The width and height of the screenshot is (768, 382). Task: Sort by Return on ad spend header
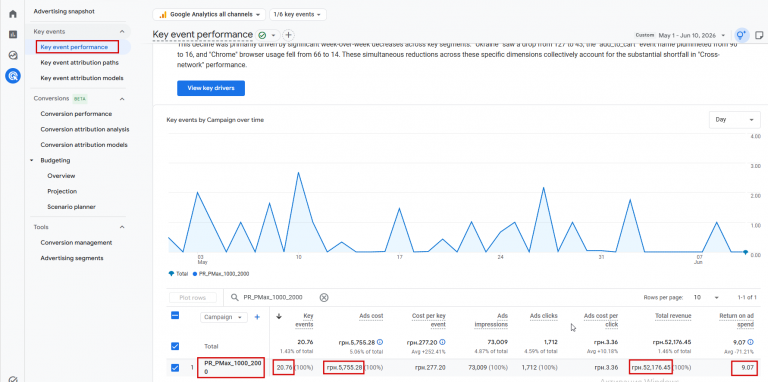(736, 320)
